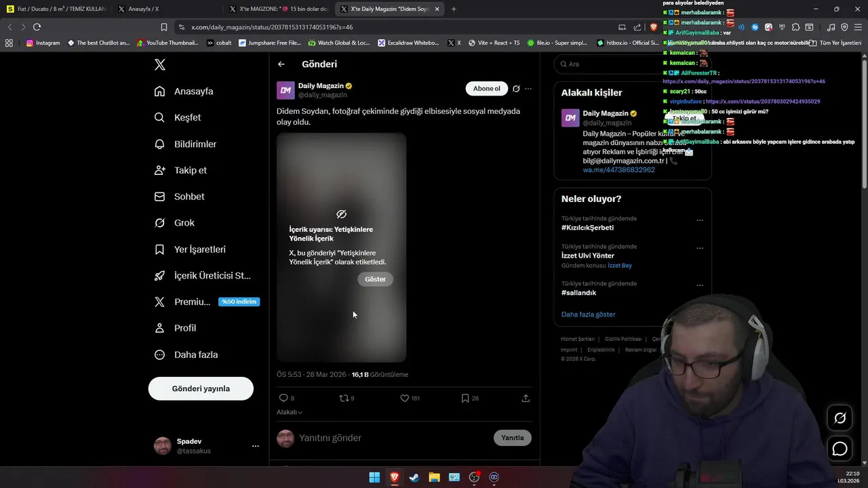
Task: Open Daha fazla menu in sidebar
Action: click(x=186, y=354)
